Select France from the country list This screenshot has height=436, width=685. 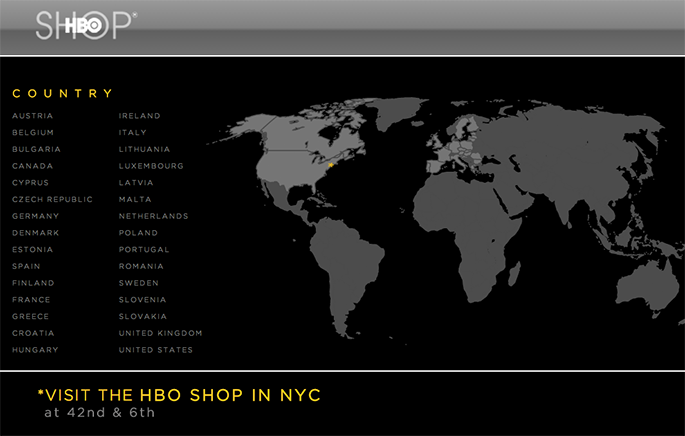[31, 300]
